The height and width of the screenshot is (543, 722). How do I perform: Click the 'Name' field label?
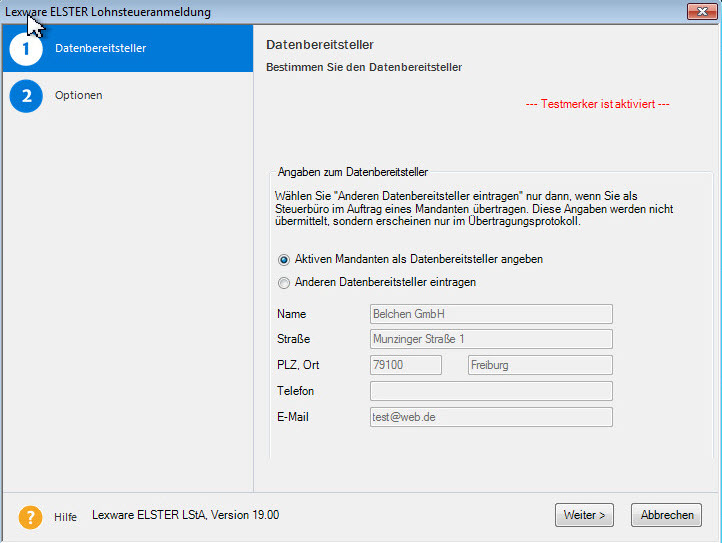click(291, 314)
